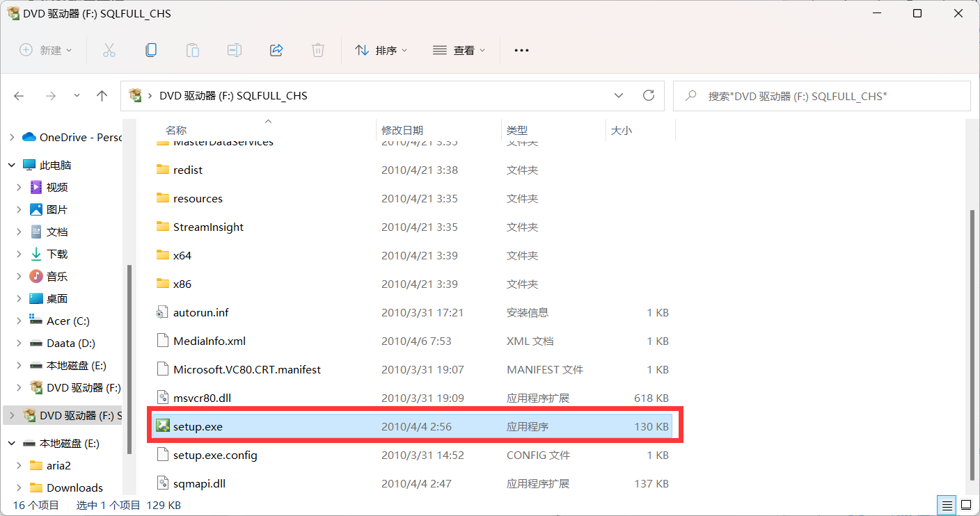
Task: Open the 排序 sort dropdown
Action: [x=381, y=50]
